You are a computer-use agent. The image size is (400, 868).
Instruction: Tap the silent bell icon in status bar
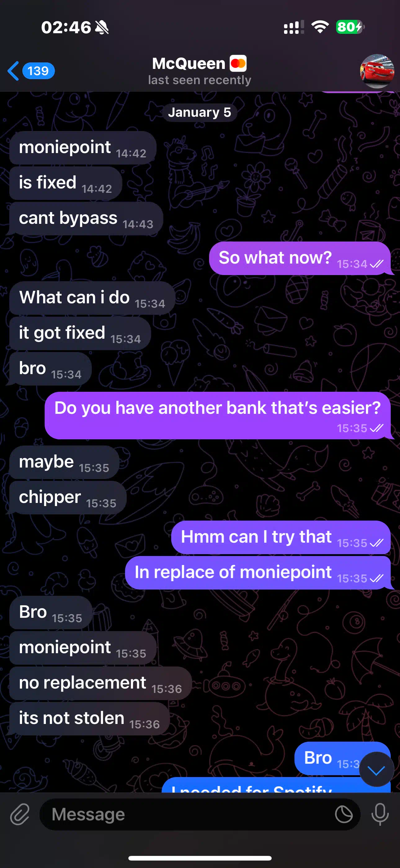tap(102, 27)
